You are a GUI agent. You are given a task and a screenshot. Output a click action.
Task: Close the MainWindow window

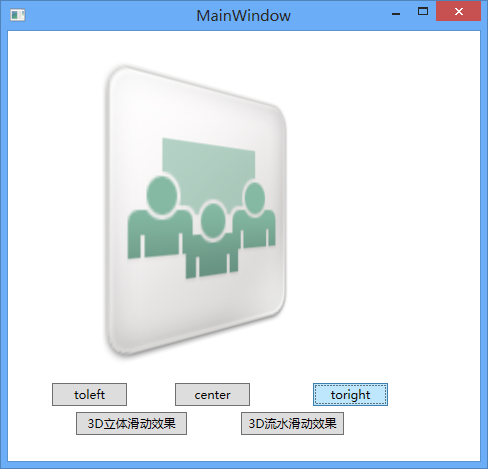tap(458, 12)
